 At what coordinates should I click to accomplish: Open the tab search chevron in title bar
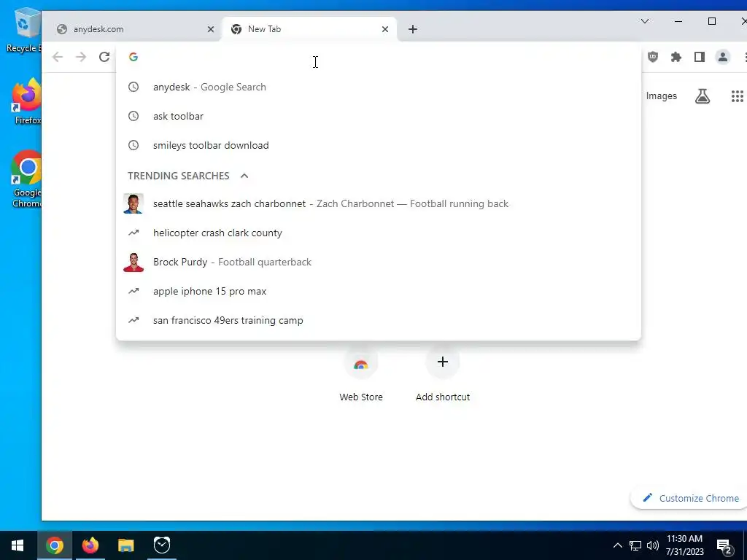(645, 21)
